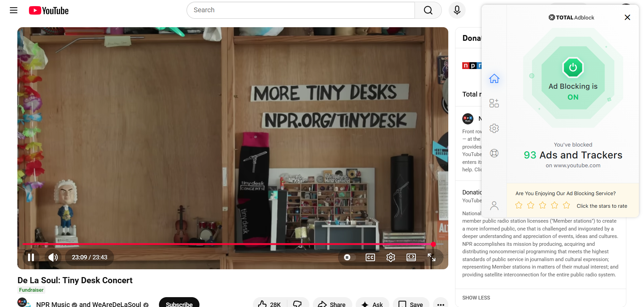Screen dimensions: 644x307
Task: Open the YouTube hamburger navigation menu
Action: [x=13, y=10]
